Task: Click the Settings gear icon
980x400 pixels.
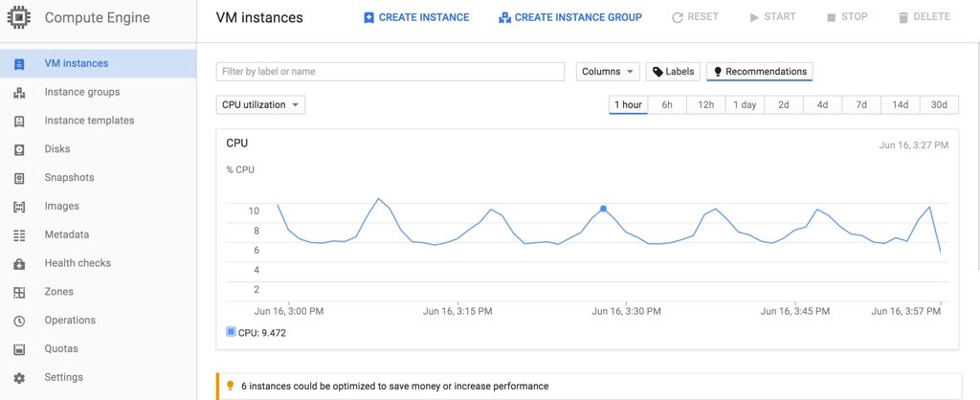Action: pos(19,377)
